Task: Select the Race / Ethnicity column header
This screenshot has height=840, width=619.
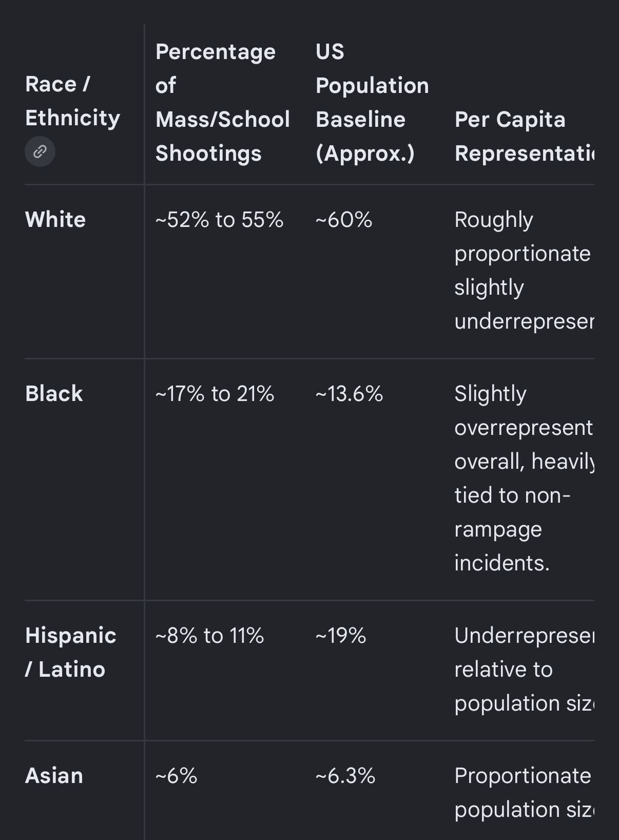Action: pyautogui.click(x=72, y=101)
